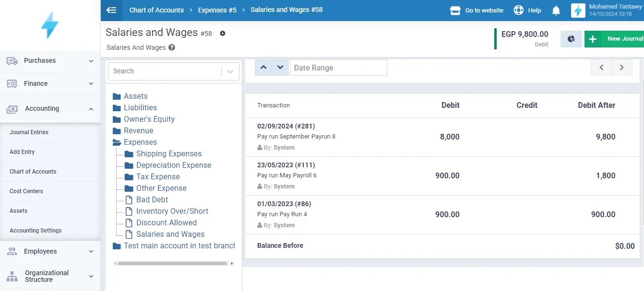Select the Employees sidebar icon
644x291 pixels.
pos(12,251)
